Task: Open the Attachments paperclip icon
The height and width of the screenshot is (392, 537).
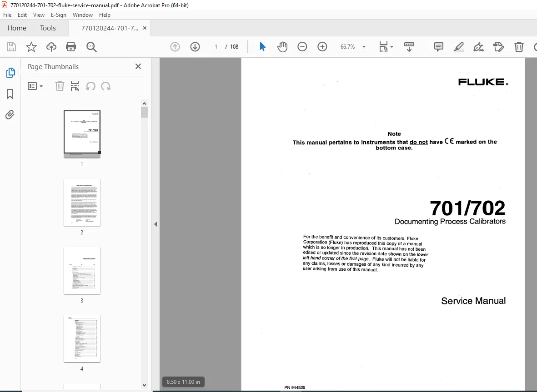Action: point(10,114)
